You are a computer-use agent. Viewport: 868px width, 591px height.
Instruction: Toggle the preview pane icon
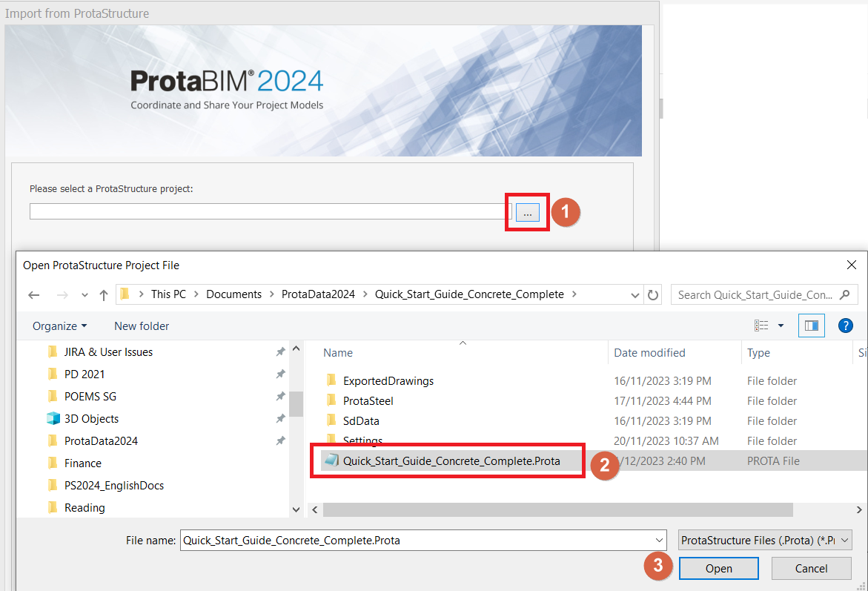pos(811,326)
